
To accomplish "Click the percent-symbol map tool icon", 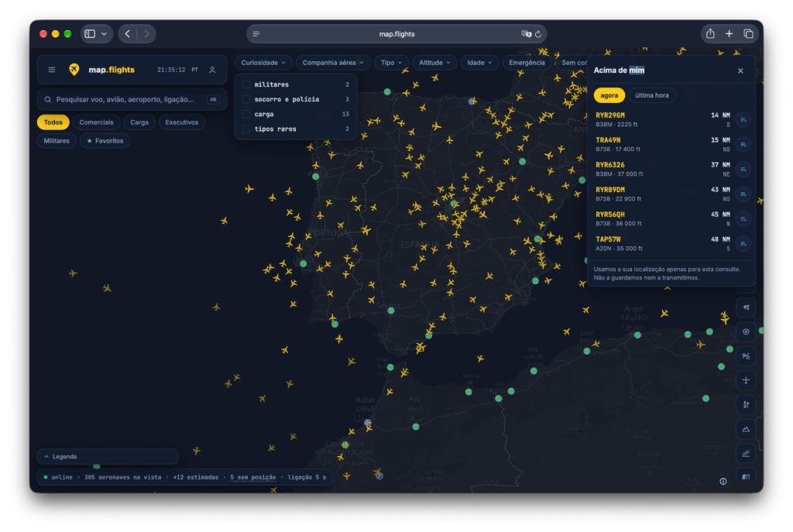I will 746,356.
